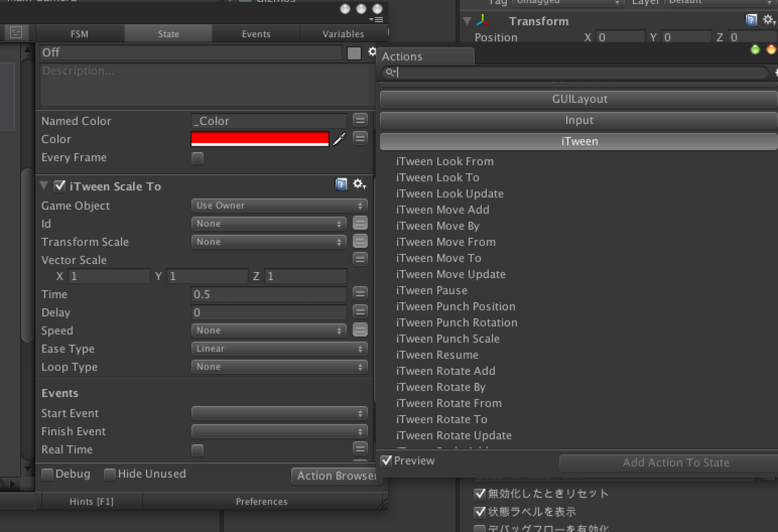The height and width of the screenshot is (532, 778).
Task: Toggle variable mode for Delay
Action: [x=360, y=311]
